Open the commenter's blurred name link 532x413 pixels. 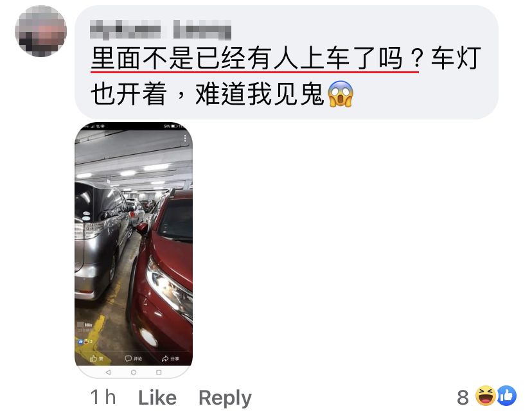pyautogui.click(x=161, y=29)
